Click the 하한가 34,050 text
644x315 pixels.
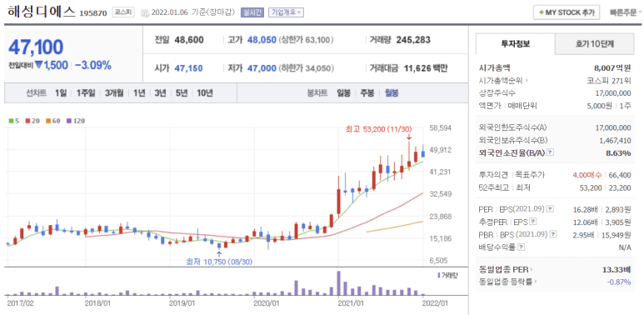306,68
